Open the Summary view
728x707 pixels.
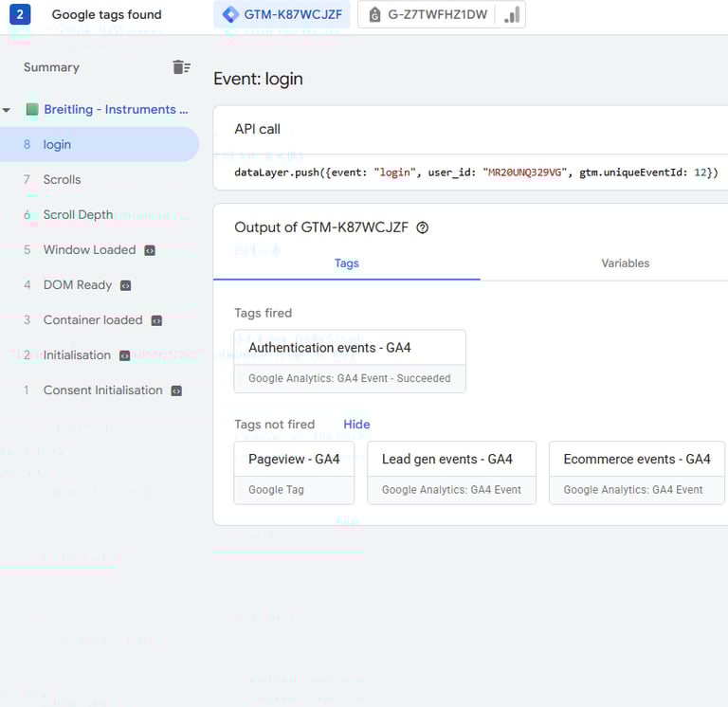pos(51,67)
